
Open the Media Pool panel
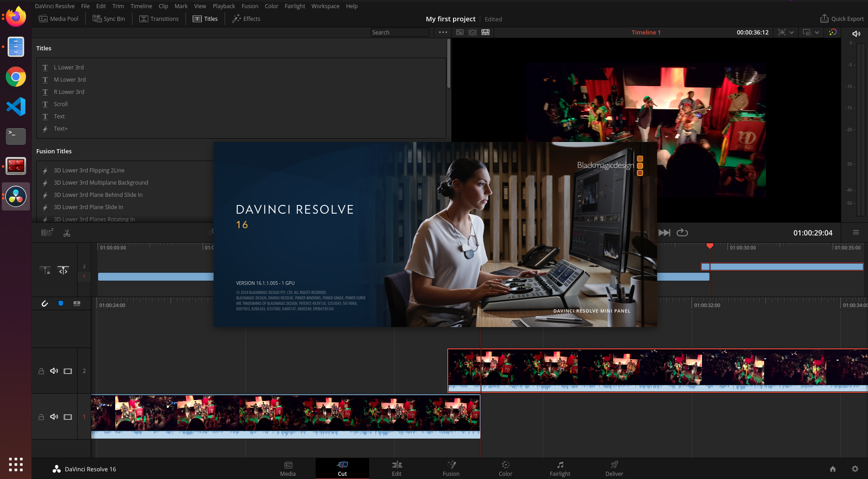click(59, 19)
